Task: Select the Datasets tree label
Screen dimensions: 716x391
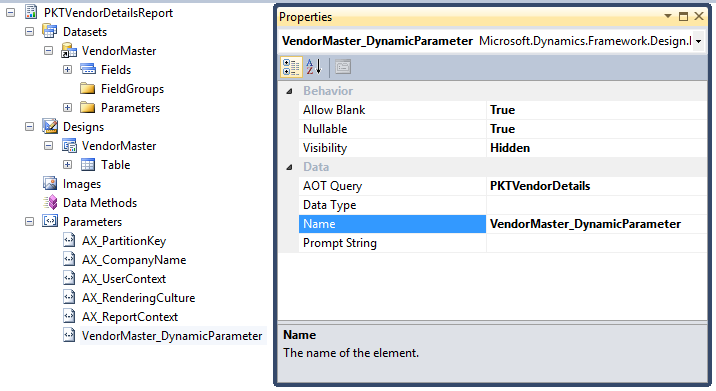Action: click(x=85, y=32)
